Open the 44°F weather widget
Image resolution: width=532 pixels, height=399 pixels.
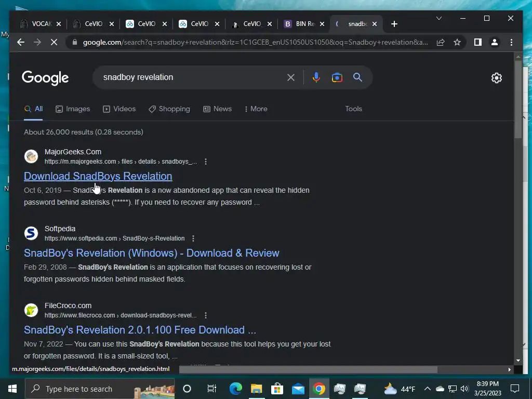tap(400, 389)
